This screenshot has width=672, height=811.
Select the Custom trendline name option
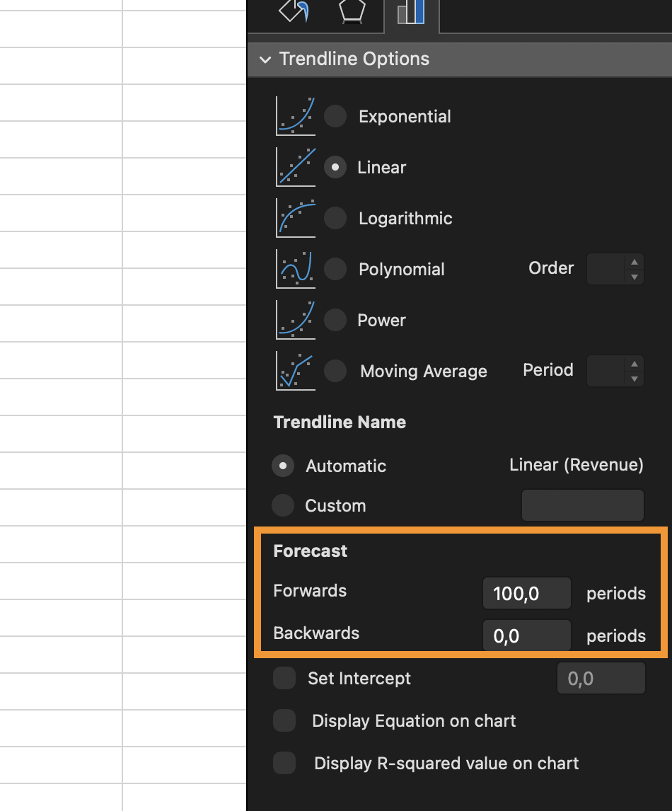[x=283, y=505]
